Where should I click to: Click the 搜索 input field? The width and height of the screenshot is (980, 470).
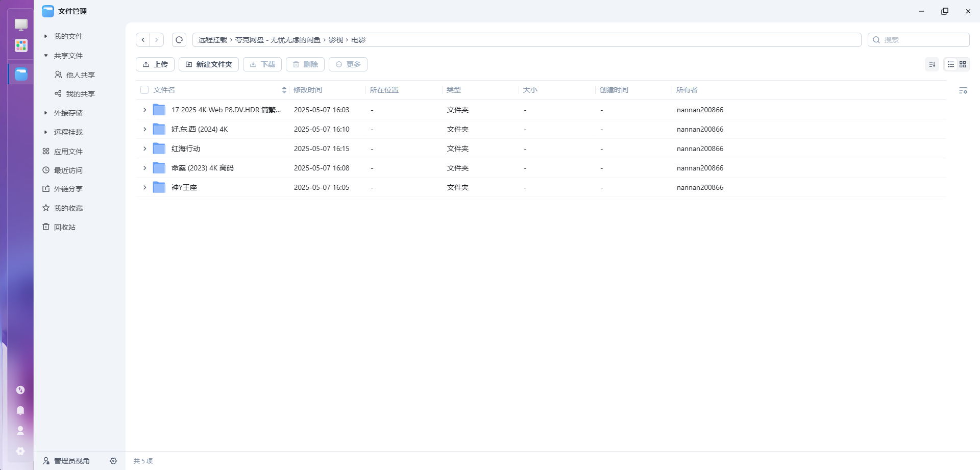pyautogui.click(x=919, y=40)
